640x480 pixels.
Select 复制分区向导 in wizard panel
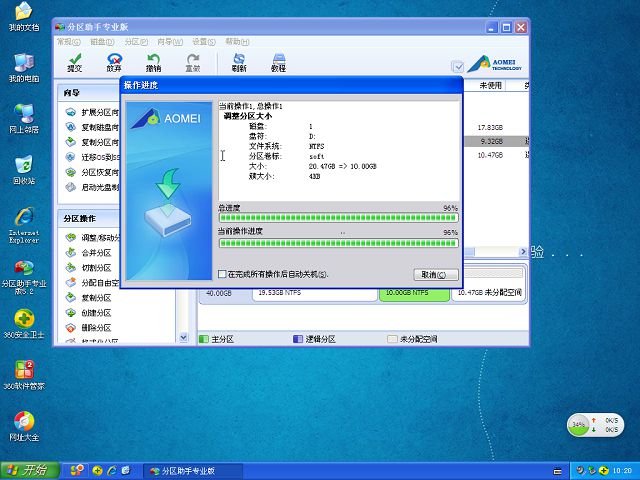(92, 142)
